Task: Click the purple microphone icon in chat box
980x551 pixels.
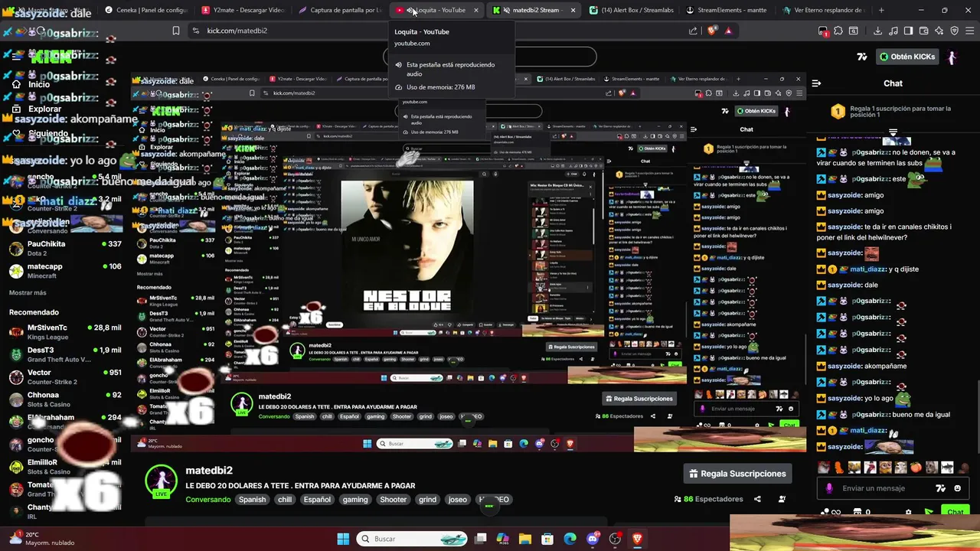Action: coord(828,488)
